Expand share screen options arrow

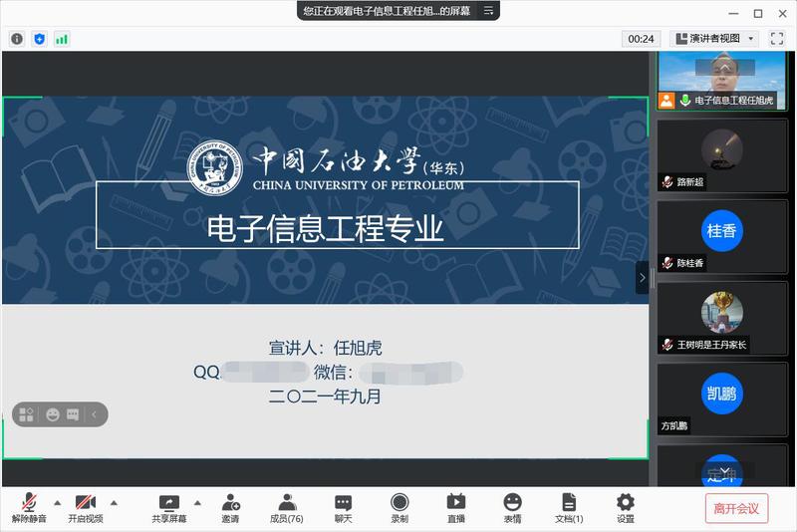pyautogui.click(x=197, y=503)
